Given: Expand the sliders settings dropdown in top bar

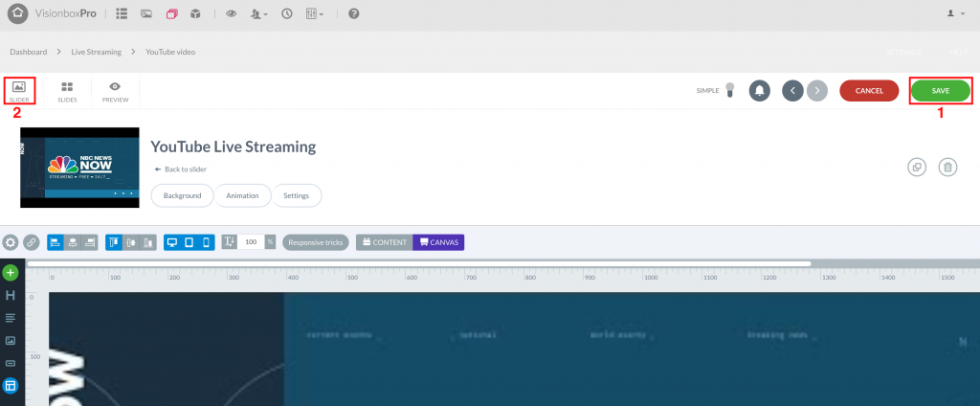Looking at the screenshot, I should 314,13.
